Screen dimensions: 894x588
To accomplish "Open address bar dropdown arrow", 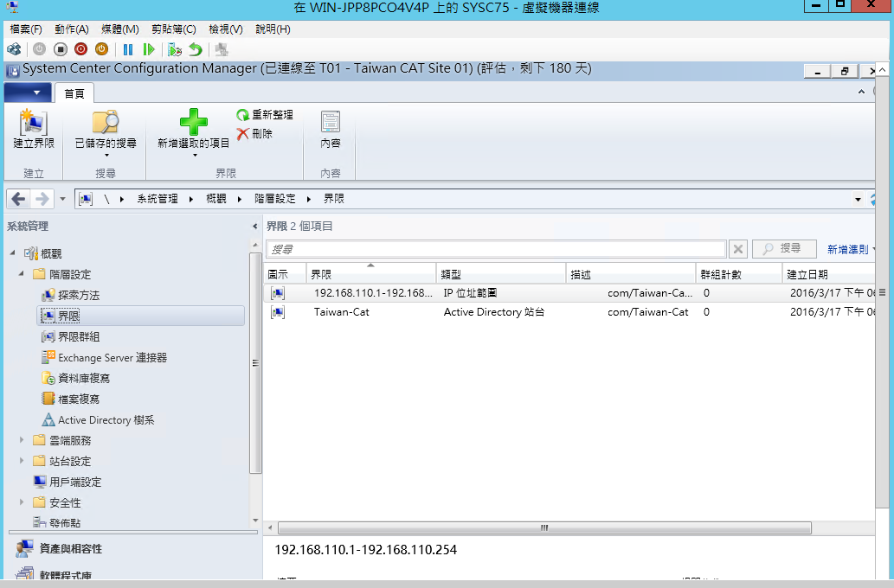I will click(858, 200).
